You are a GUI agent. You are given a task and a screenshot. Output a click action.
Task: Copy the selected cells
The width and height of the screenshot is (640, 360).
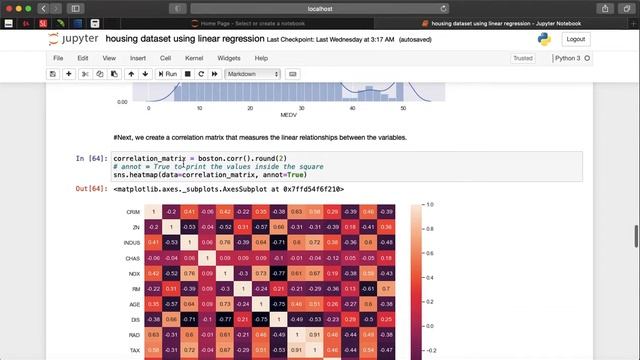coord(100,74)
